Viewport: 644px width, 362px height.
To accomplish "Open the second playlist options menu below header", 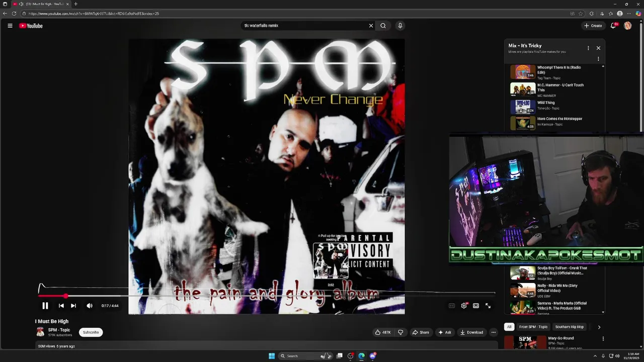I will click(x=598, y=59).
